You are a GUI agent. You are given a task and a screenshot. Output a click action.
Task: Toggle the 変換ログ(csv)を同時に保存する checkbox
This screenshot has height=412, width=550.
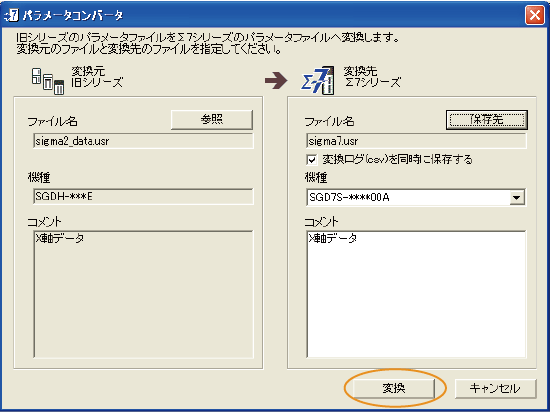[x=311, y=160]
